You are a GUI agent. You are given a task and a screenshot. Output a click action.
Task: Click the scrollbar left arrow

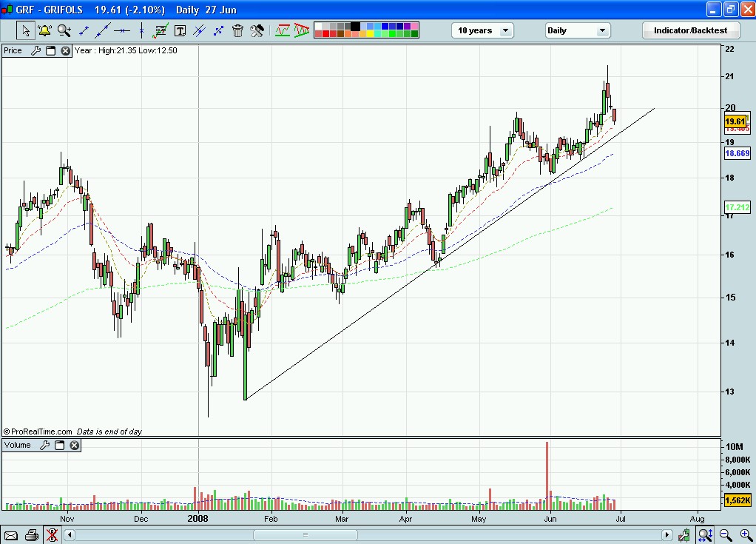[70, 535]
